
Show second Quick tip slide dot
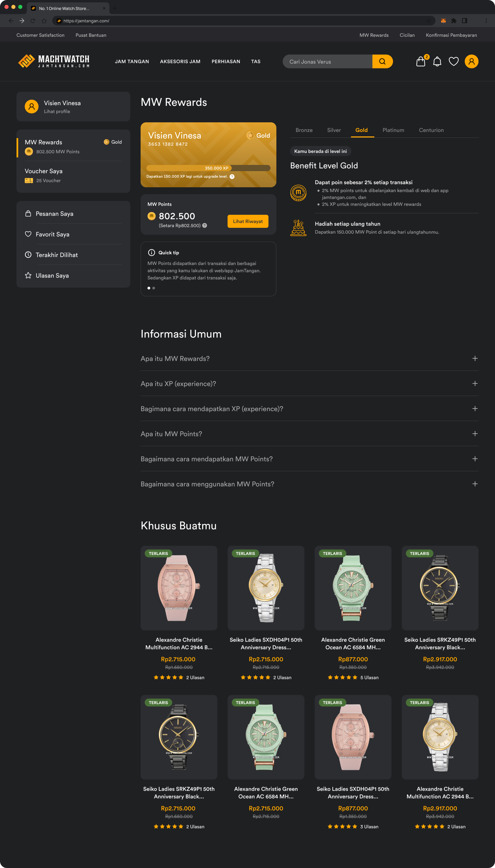coord(154,288)
